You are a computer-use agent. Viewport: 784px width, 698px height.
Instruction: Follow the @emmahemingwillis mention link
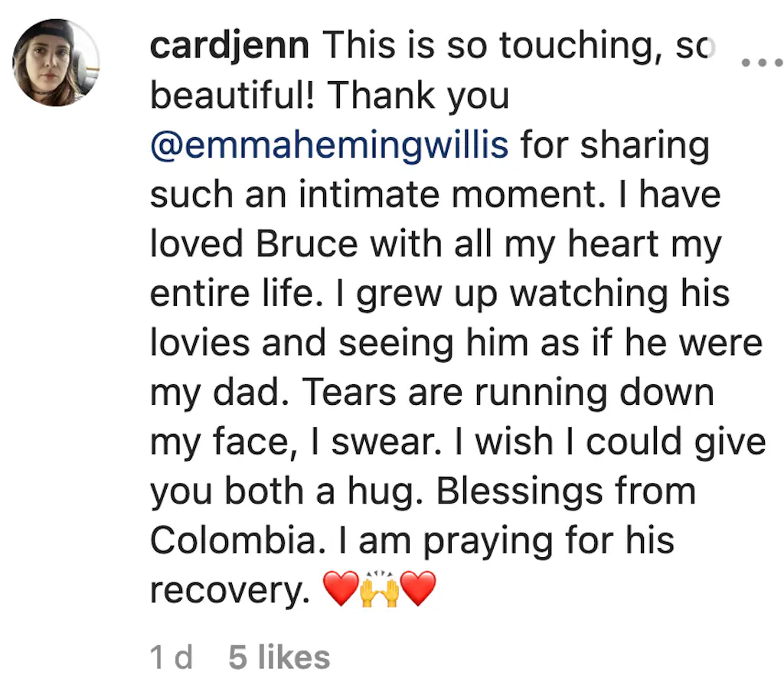329,145
